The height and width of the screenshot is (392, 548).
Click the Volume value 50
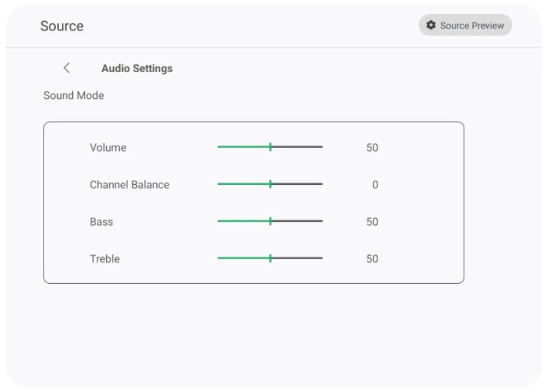(372, 148)
